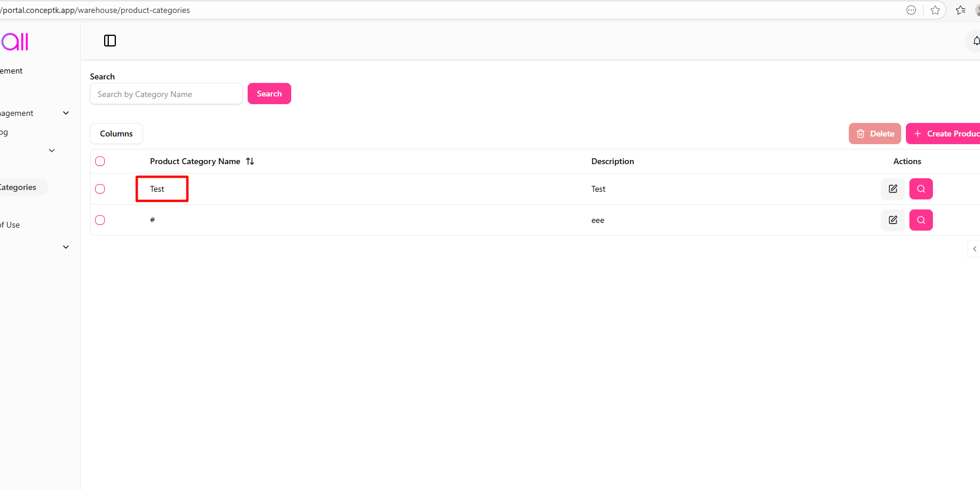Click pink view icon for # row

[921, 220]
